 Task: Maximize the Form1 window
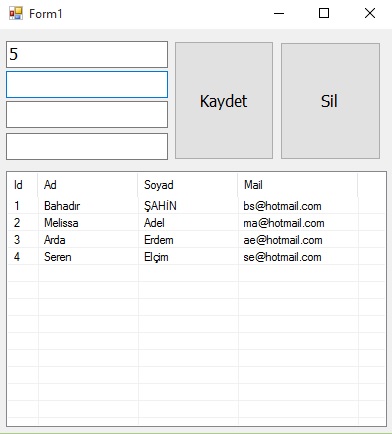click(x=324, y=13)
